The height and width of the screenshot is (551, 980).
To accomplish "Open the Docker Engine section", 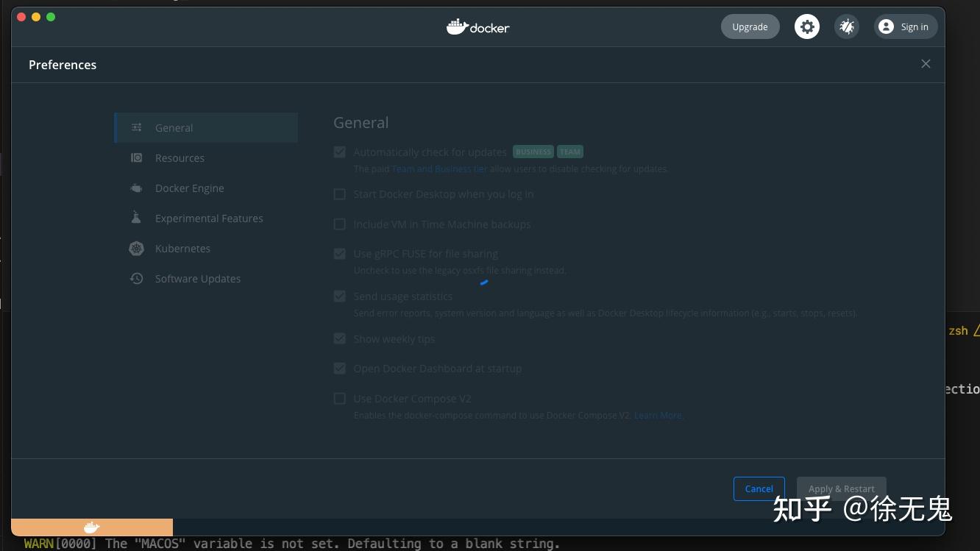I will point(206,188).
